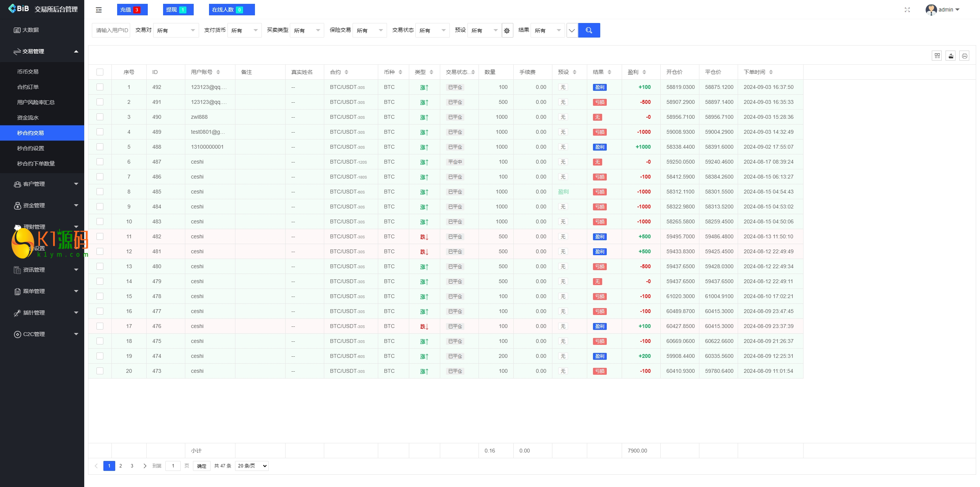
Task: Click the 充值 notification button
Action: [132, 10]
